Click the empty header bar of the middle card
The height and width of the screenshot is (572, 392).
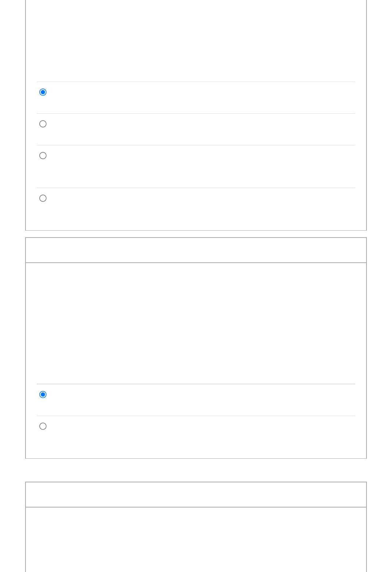(196, 250)
